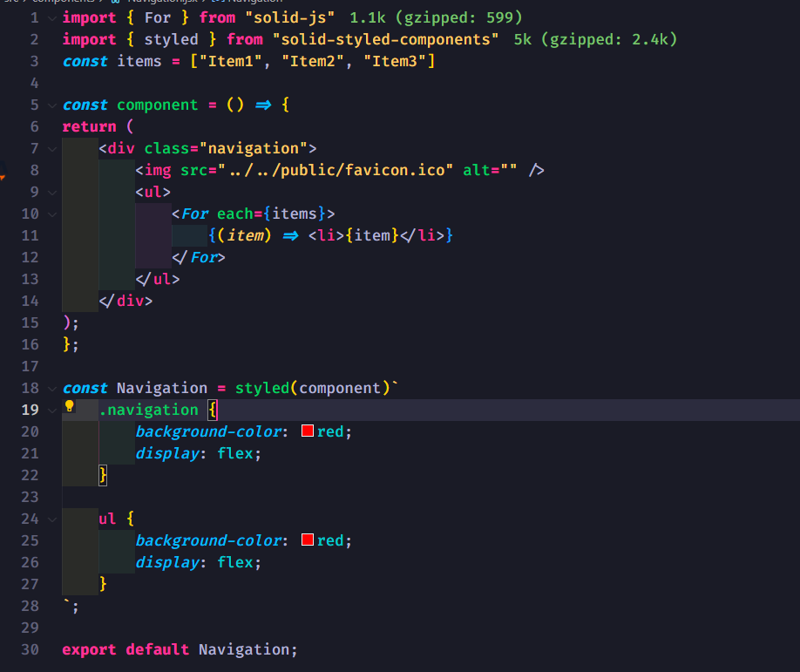The image size is (800, 672).
Task: Collapse the styled template fold at line 18
Action: coord(52,389)
